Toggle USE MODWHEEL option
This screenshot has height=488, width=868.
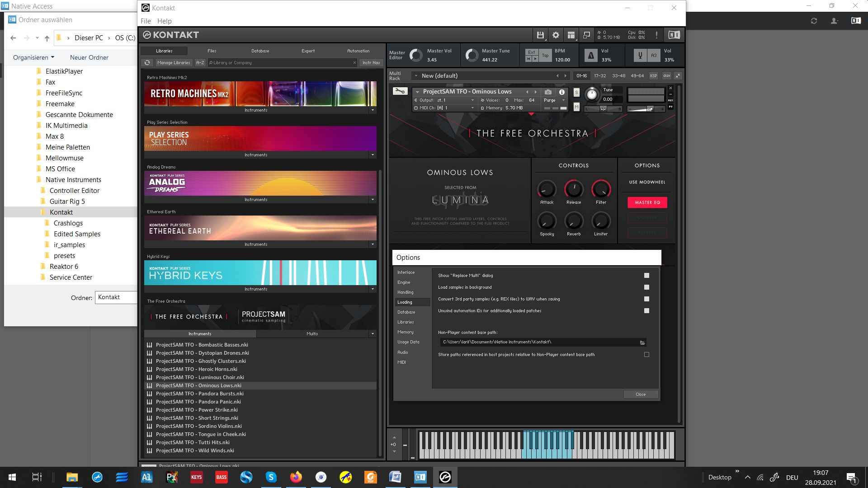[647, 182]
